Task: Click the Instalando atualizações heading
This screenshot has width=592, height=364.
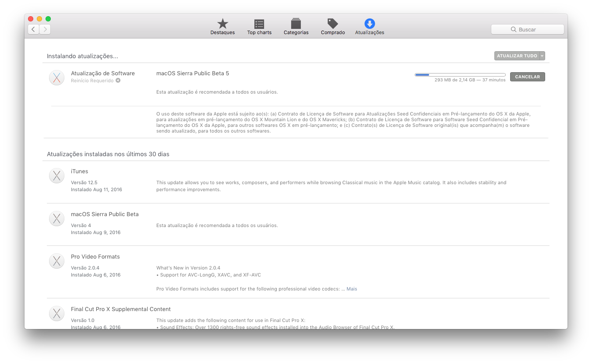Action: coord(82,56)
